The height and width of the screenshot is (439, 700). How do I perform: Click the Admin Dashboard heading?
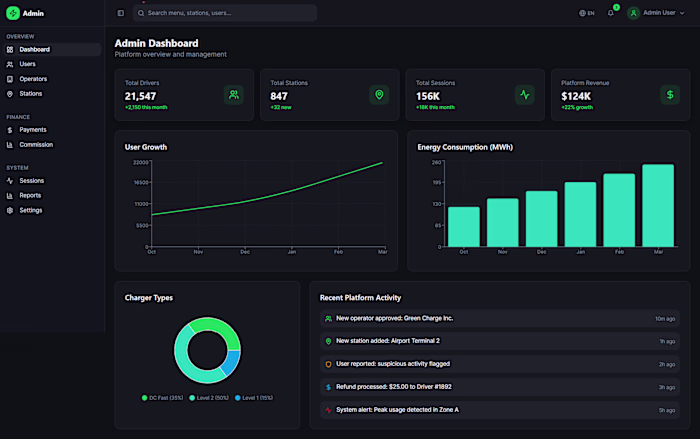pos(156,43)
